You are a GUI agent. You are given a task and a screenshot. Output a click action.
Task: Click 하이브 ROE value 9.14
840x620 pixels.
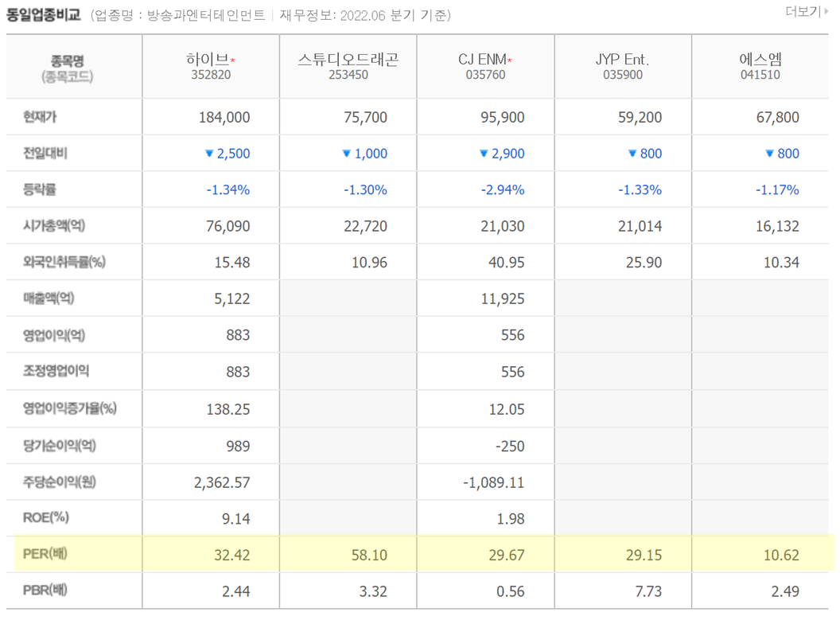coord(236,519)
